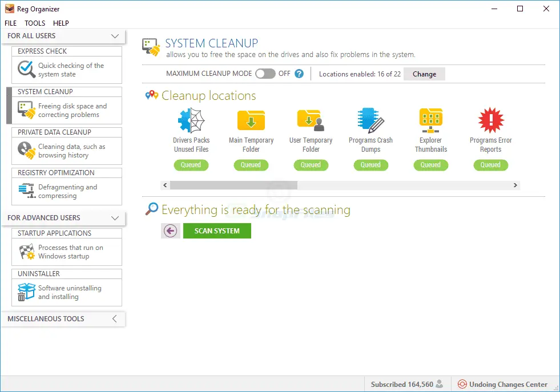Screen dimensions: 560x392
Task: Click the magnifier icon beside ready message
Action: (151, 209)
